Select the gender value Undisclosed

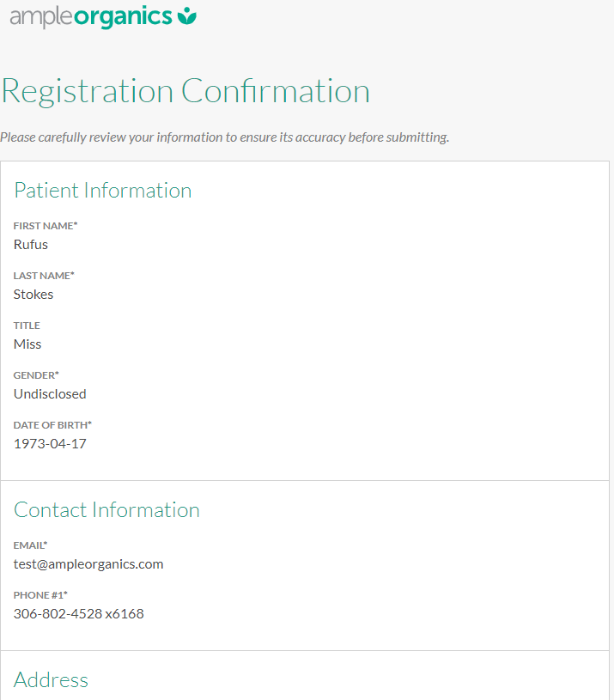50,394
